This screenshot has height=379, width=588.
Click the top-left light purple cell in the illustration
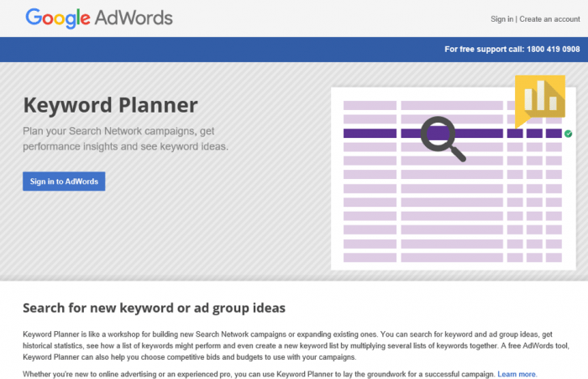[x=370, y=105]
